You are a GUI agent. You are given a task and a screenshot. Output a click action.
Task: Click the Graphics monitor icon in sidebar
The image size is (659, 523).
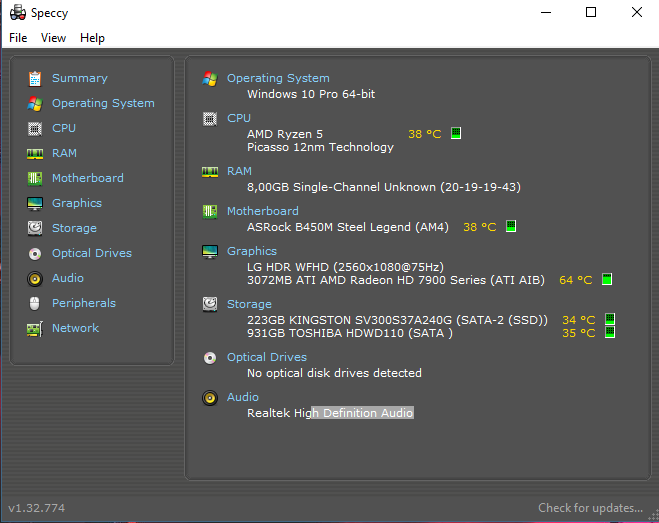(x=35, y=203)
